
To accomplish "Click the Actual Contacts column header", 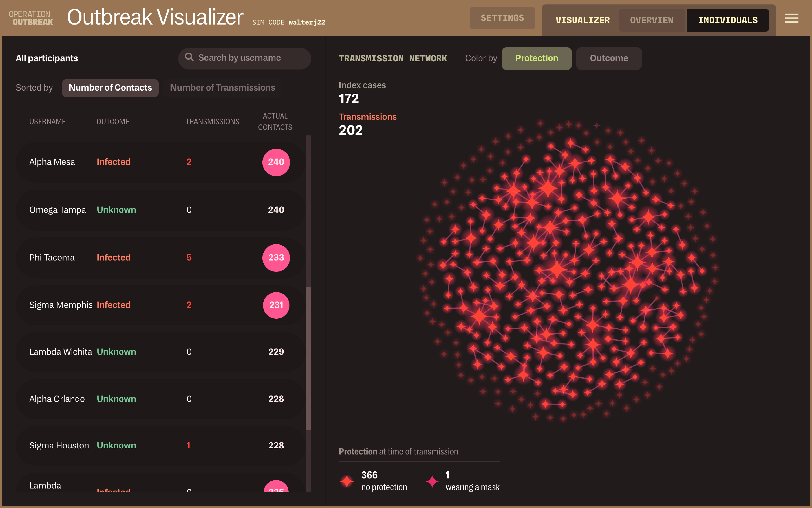I will click(x=275, y=122).
